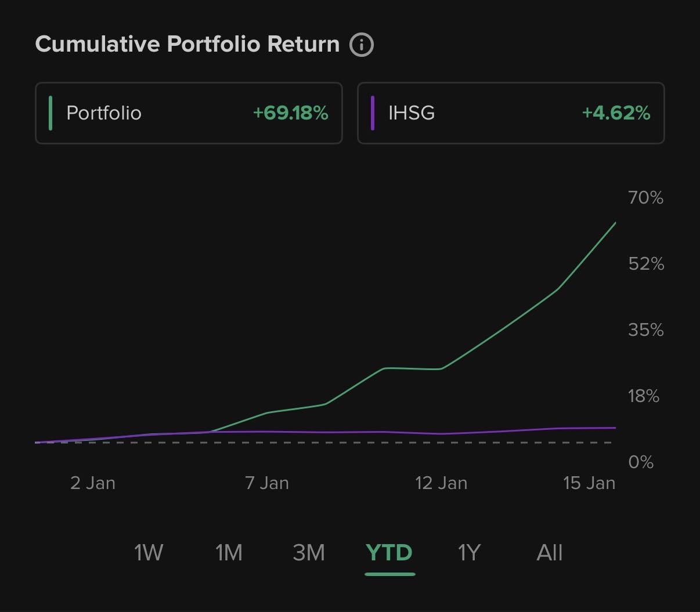Viewport: 700px width, 612px height.
Task: Switch to the 1Y time range
Action: tap(469, 553)
